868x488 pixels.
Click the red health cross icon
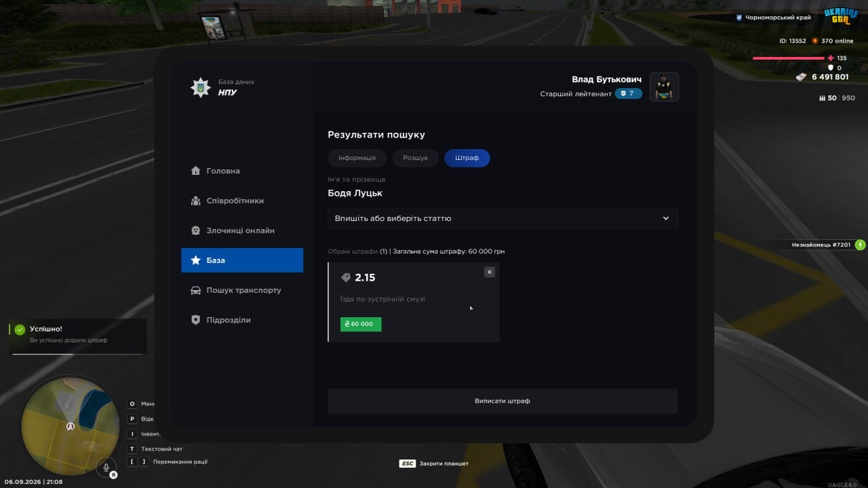(831, 58)
